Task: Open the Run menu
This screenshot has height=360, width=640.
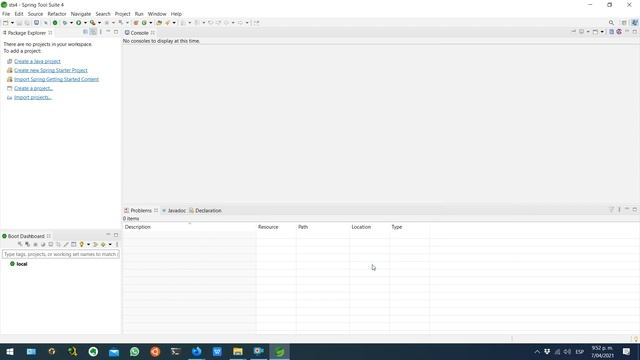Action: (139, 14)
